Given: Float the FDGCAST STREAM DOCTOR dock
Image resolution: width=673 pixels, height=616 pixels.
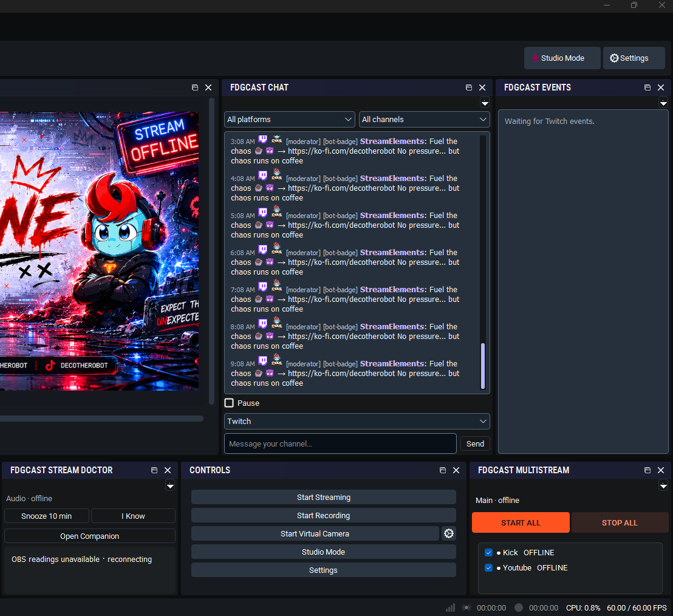Looking at the screenshot, I should 154,470.
